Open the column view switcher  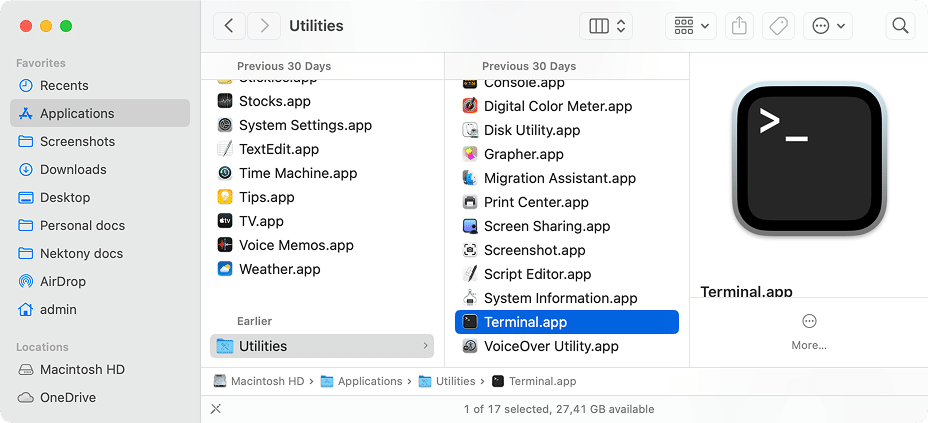click(605, 26)
